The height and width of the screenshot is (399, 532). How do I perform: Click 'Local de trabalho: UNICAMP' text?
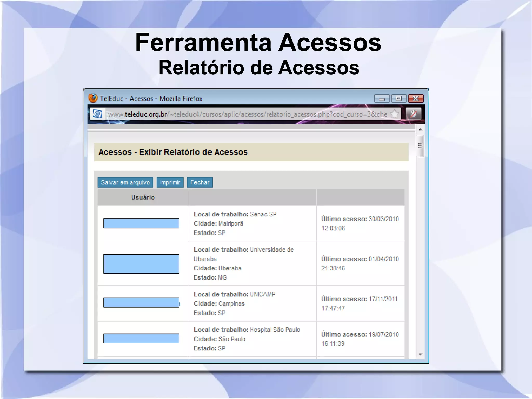coord(235,294)
